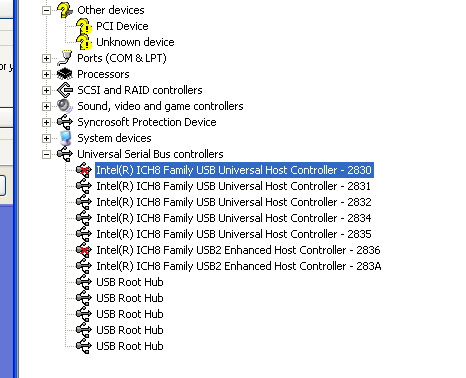This screenshot has height=378, width=466.
Task: Click the Ports category plug icon
Action: pos(65,58)
